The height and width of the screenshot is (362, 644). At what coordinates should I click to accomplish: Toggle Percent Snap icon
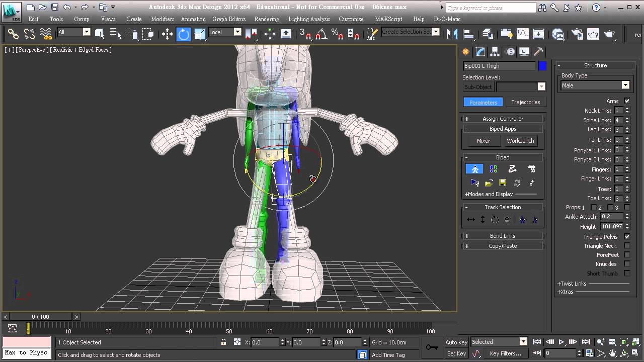337,34
